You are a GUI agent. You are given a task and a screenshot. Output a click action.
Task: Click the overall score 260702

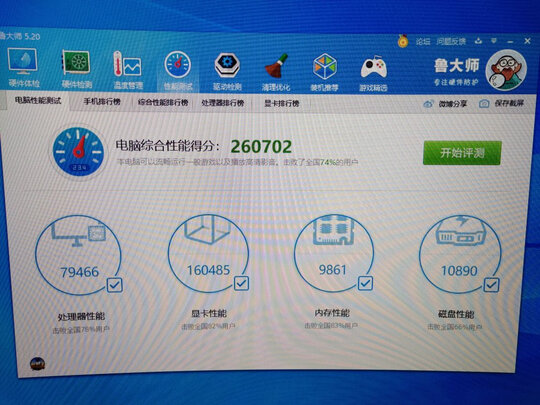click(x=261, y=147)
